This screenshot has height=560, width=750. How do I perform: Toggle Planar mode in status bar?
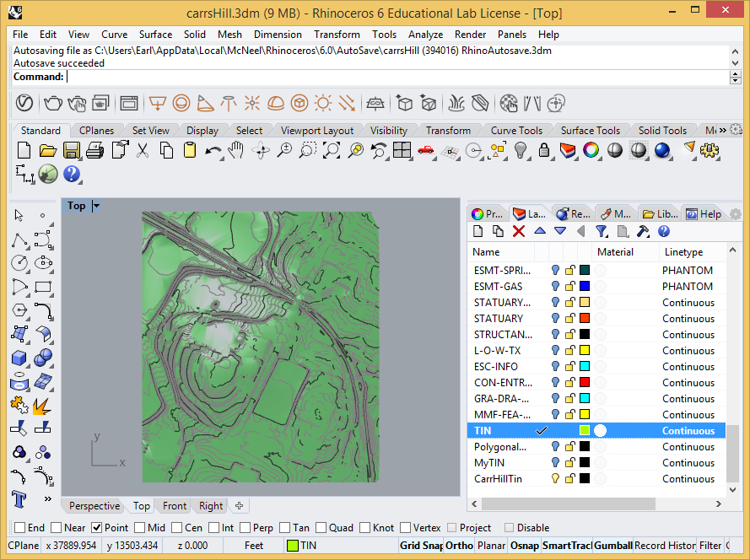(x=491, y=545)
